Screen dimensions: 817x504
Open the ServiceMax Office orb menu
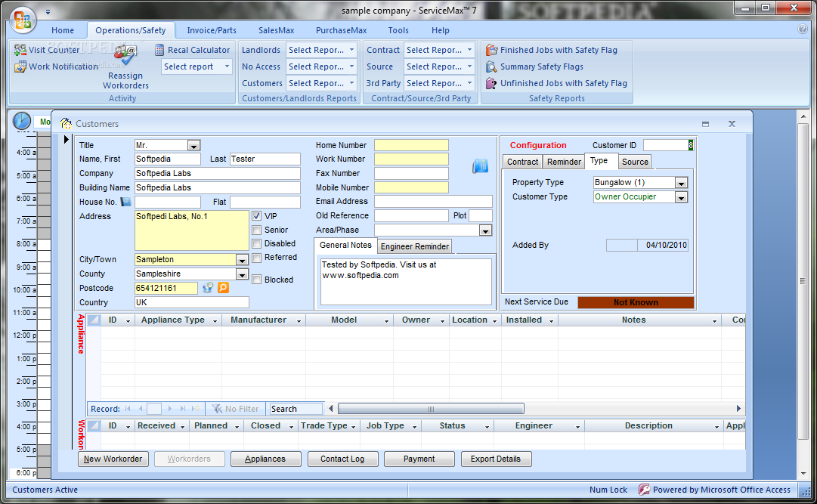22,20
